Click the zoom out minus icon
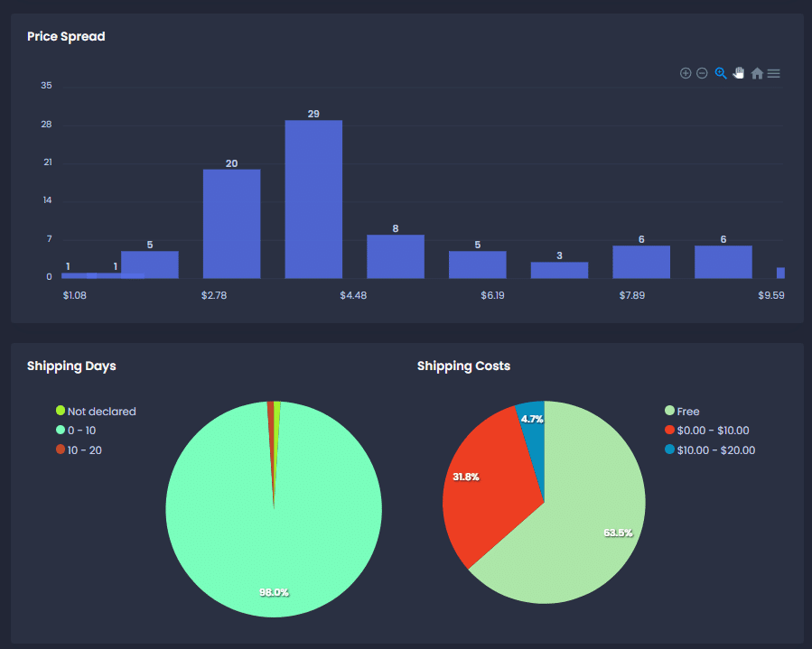 (x=702, y=73)
